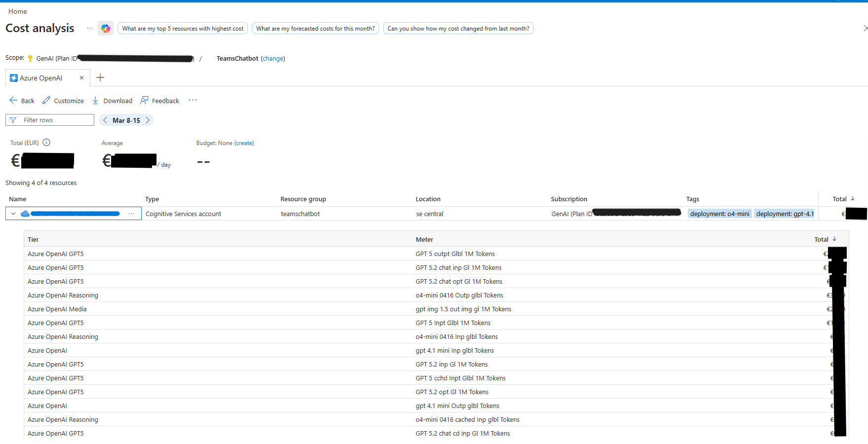Image resolution: width=868 pixels, height=444 pixels.
Task: Select GPT 5.2 chat cd inp Gl 1M Tokens
Action: 463,433
